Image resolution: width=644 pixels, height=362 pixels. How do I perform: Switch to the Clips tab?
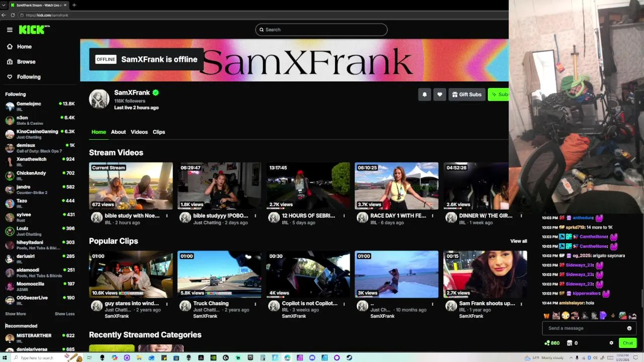159,132
